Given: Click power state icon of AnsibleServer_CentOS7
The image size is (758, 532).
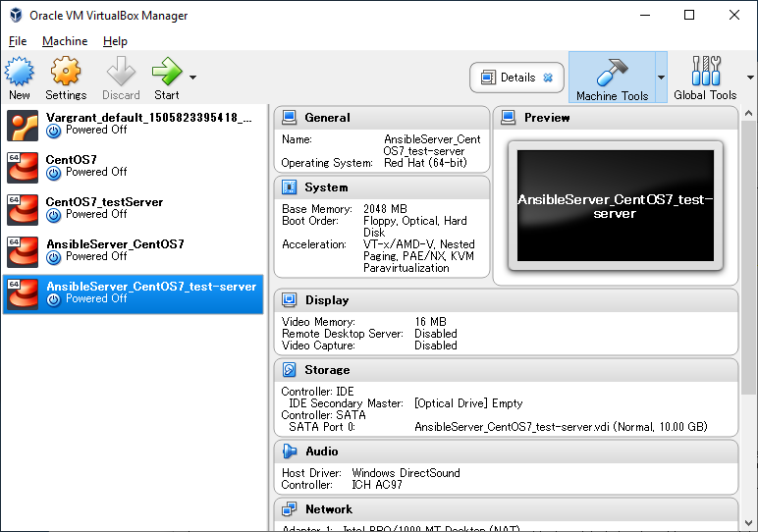Looking at the screenshot, I should [x=54, y=257].
